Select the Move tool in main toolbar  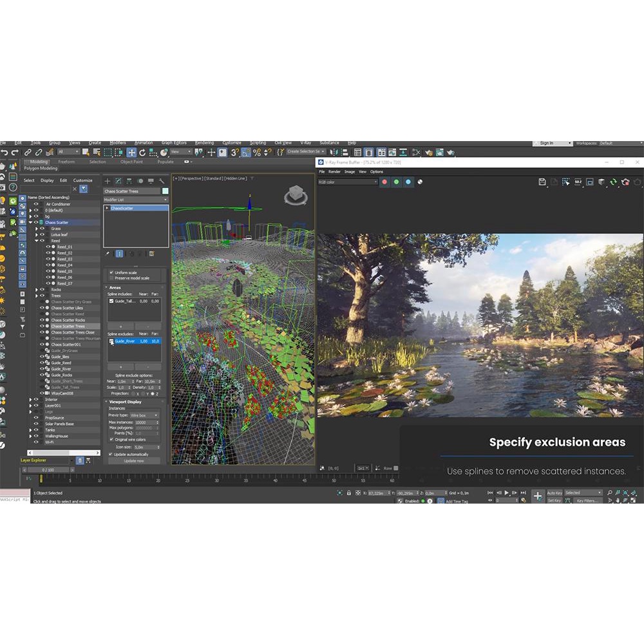pyautogui.click(x=131, y=153)
